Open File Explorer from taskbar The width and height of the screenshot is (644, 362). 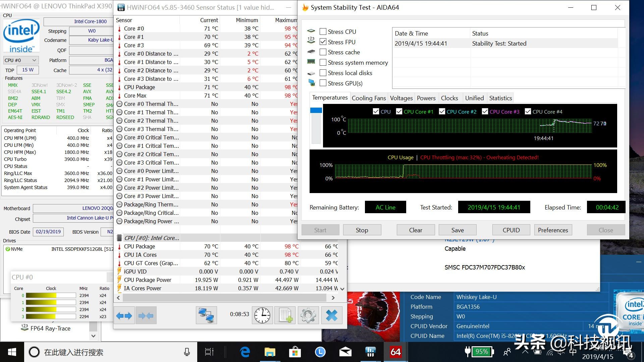pos(270,352)
